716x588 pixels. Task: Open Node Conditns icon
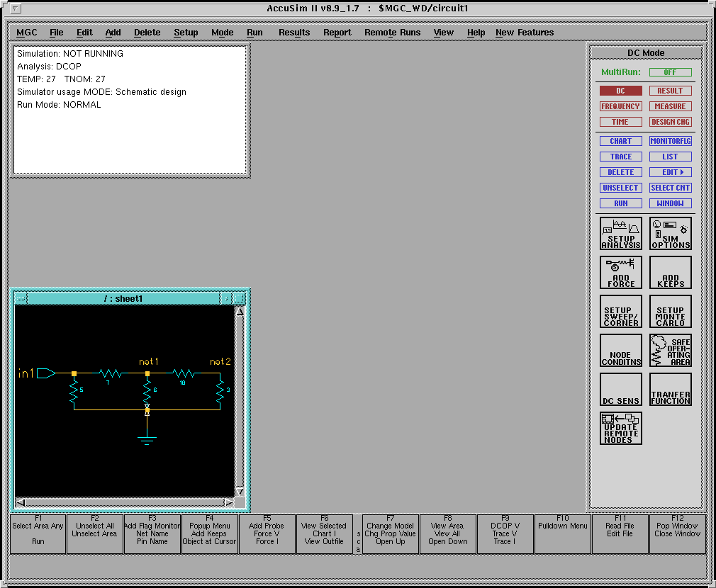[620, 351]
